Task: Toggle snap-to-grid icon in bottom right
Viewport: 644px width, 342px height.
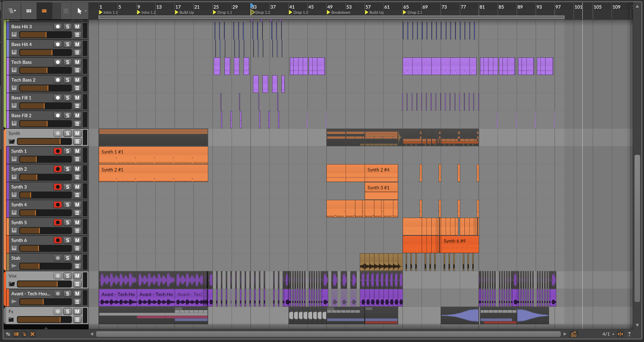Action: pyautogui.click(x=620, y=334)
